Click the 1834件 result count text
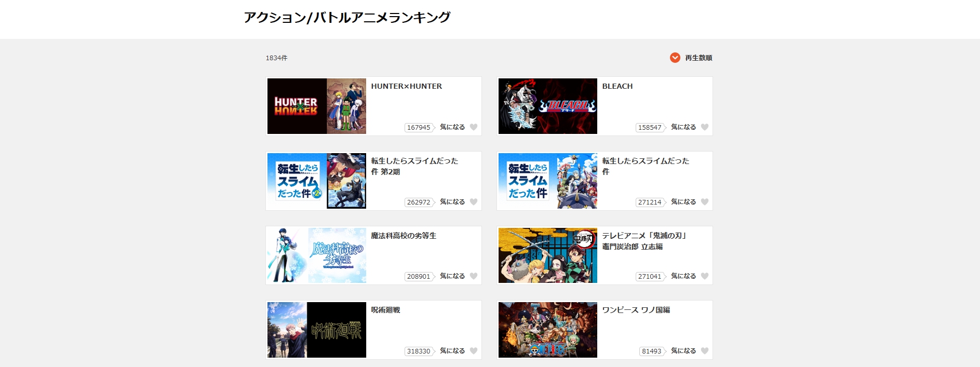Image resolution: width=980 pixels, height=367 pixels. click(277, 58)
